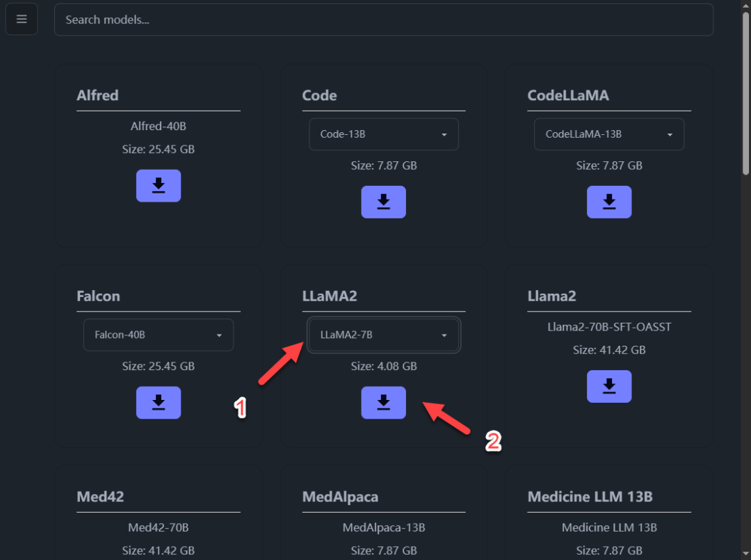The image size is (751, 560).
Task: Open the Code-13B version dropdown
Action: pos(384,134)
